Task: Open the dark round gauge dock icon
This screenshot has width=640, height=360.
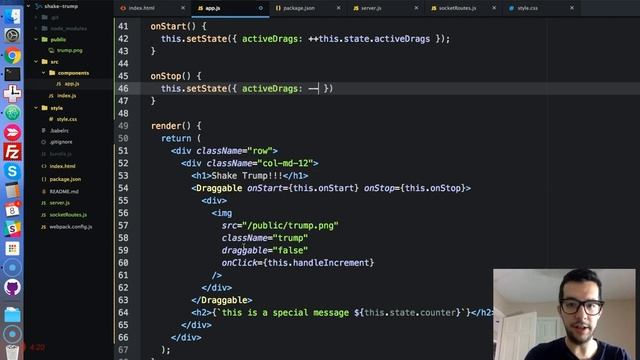Action: [12, 36]
